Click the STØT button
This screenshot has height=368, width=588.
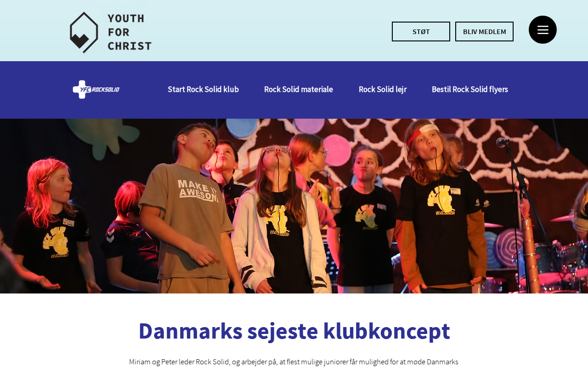(x=421, y=32)
